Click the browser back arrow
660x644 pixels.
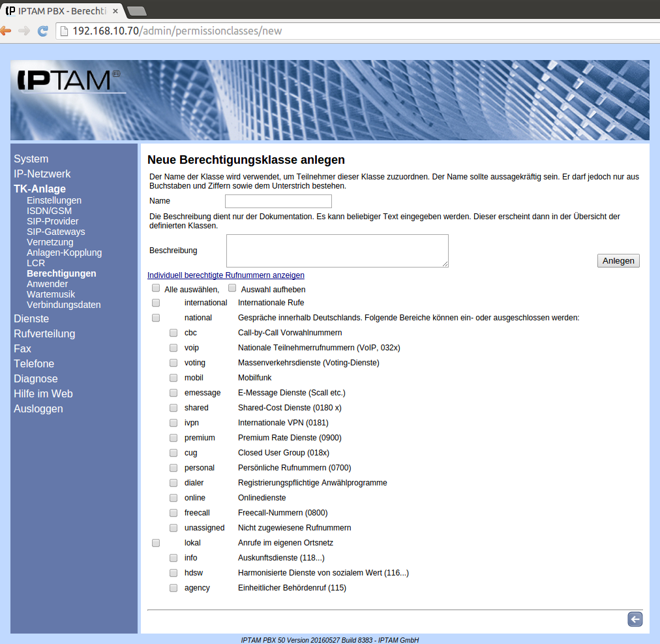point(6,31)
